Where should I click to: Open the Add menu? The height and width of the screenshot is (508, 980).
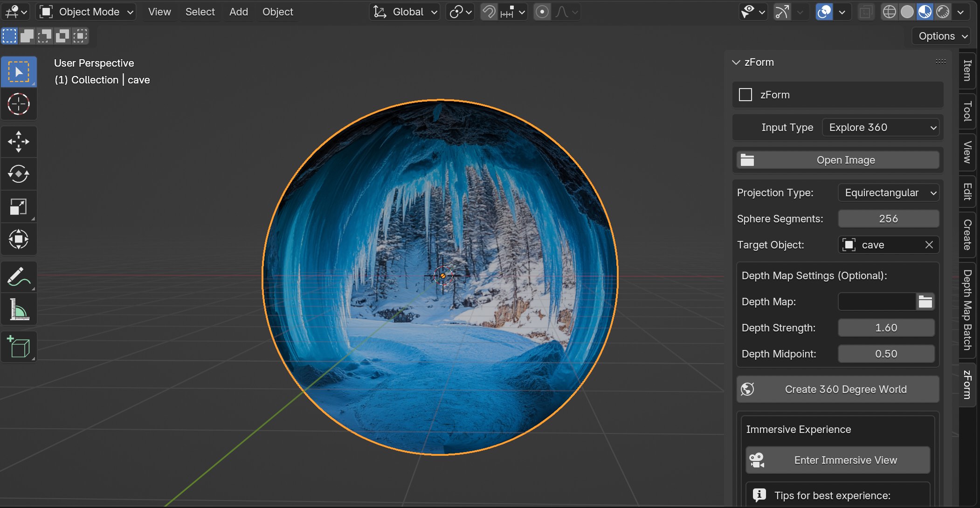pos(239,12)
